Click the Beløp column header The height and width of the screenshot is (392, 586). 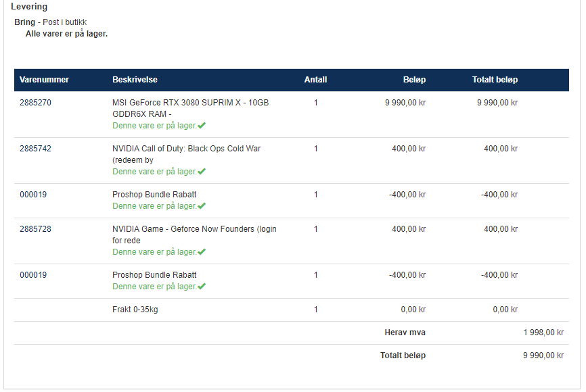pos(414,80)
